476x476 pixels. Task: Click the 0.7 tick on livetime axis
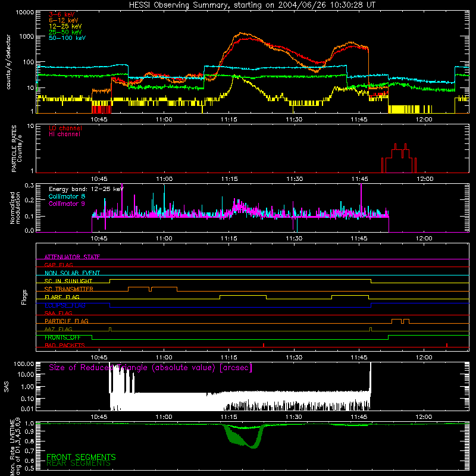29,451
